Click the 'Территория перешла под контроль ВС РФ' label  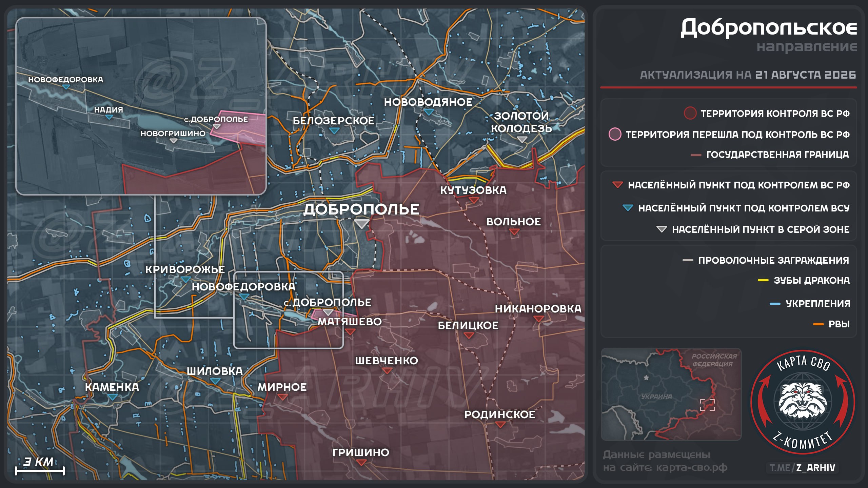[x=737, y=135]
